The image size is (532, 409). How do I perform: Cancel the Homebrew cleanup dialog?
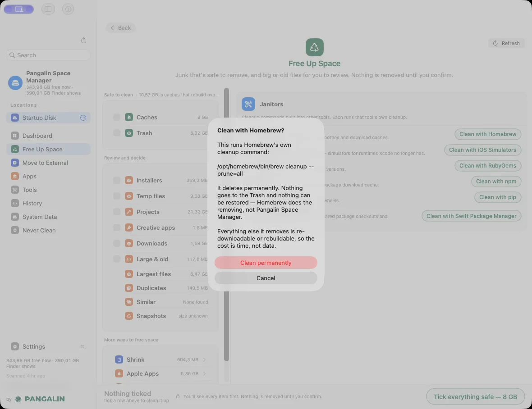click(266, 278)
